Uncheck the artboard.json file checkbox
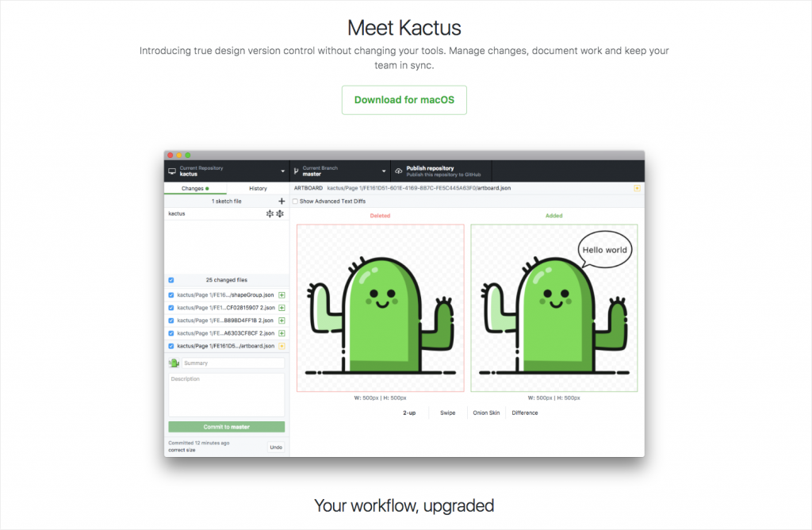Viewport: 812px width, 530px height. click(x=171, y=346)
